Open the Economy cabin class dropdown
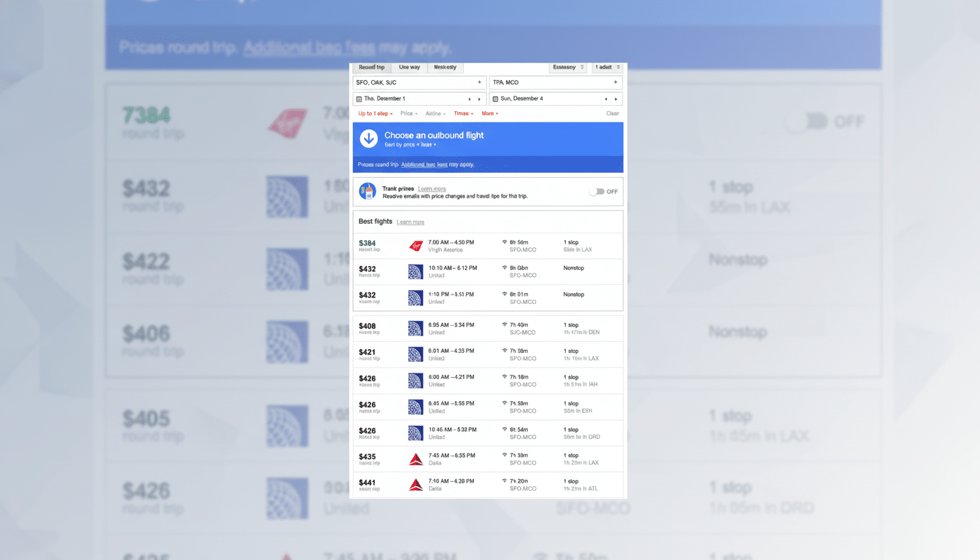The height and width of the screenshot is (560, 980). coord(568,67)
